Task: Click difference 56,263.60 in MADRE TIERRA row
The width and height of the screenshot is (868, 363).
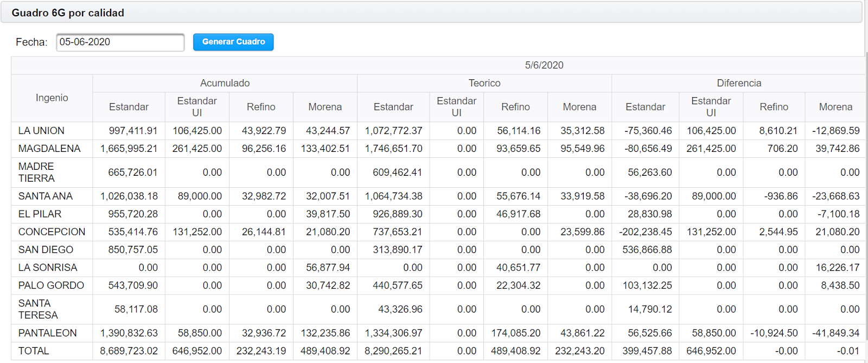Action: coord(650,173)
